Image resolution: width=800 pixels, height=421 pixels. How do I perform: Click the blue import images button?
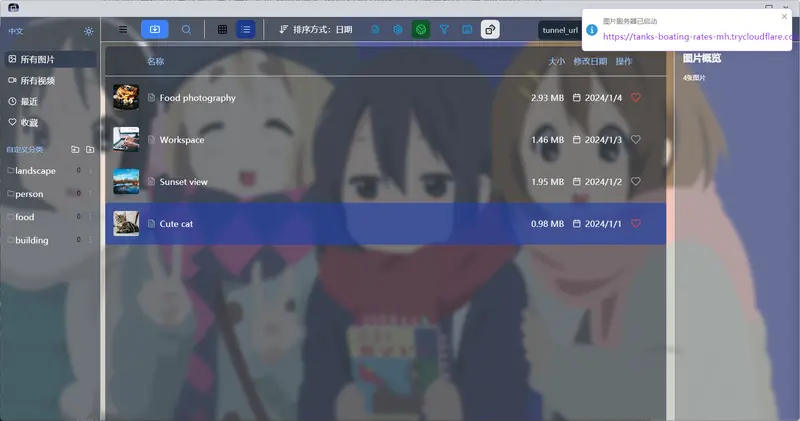[155, 30]
